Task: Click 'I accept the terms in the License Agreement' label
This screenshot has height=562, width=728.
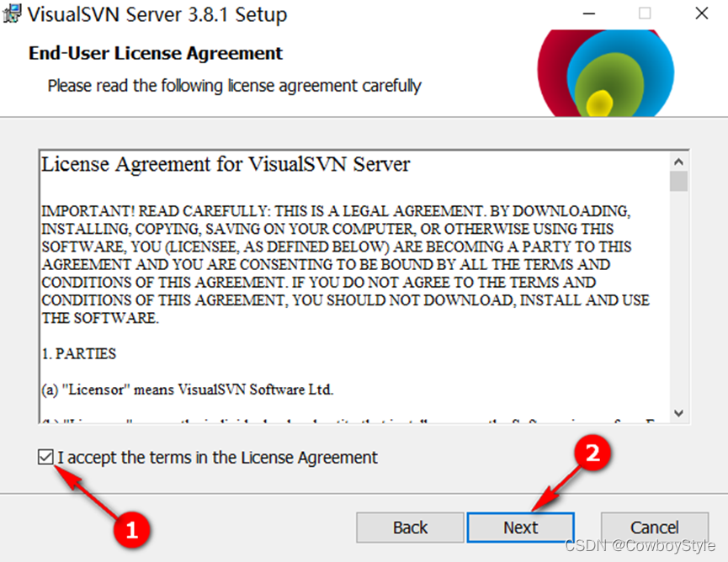Action: [x=217, y=457]
